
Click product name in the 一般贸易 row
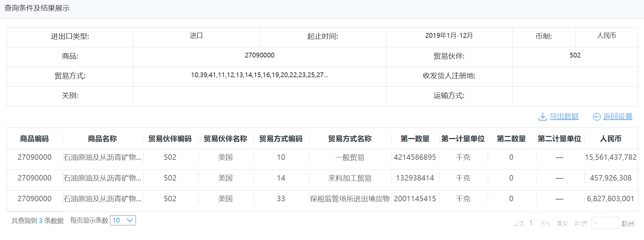click(102, 157)
